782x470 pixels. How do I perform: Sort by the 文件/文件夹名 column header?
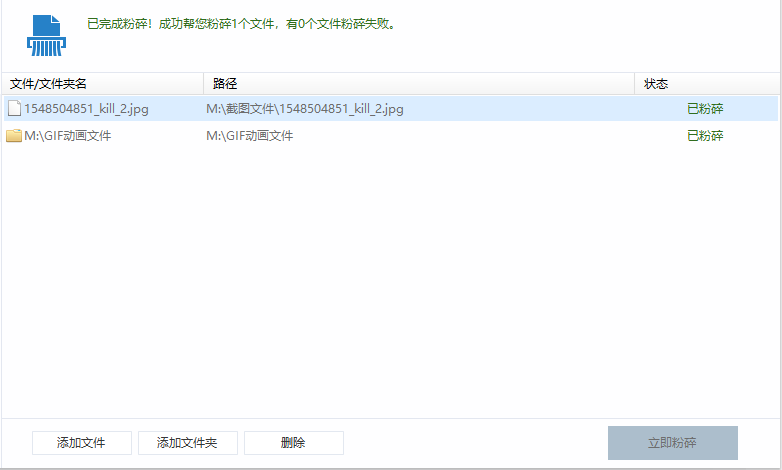pos(103,84)
